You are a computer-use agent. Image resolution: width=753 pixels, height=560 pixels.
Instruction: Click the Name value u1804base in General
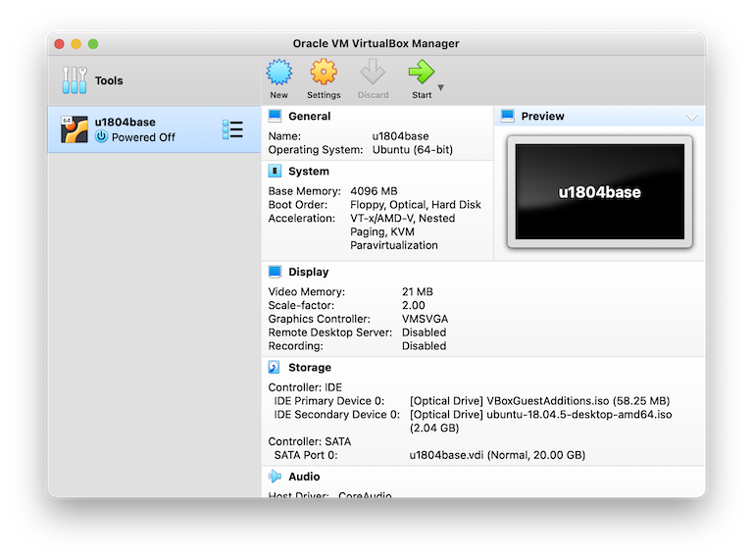click(x=400, y=136)
